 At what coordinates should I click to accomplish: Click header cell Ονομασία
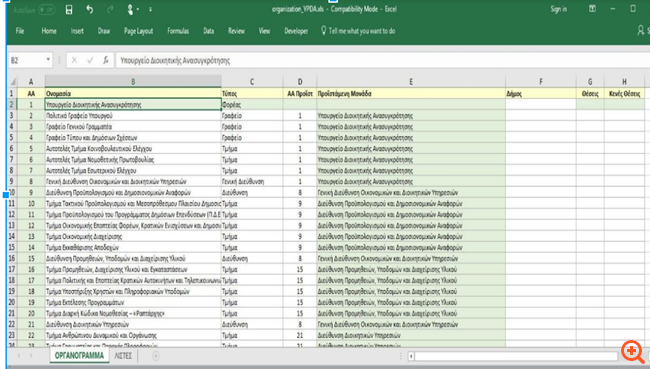pyautogui.click(x=133, y=94)
